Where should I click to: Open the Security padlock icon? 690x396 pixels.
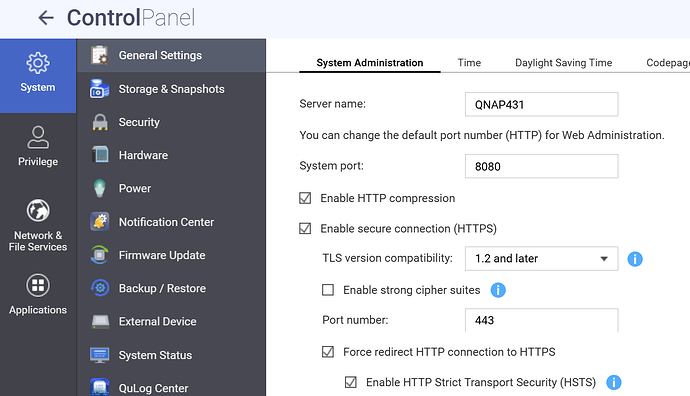coord(100,122)
